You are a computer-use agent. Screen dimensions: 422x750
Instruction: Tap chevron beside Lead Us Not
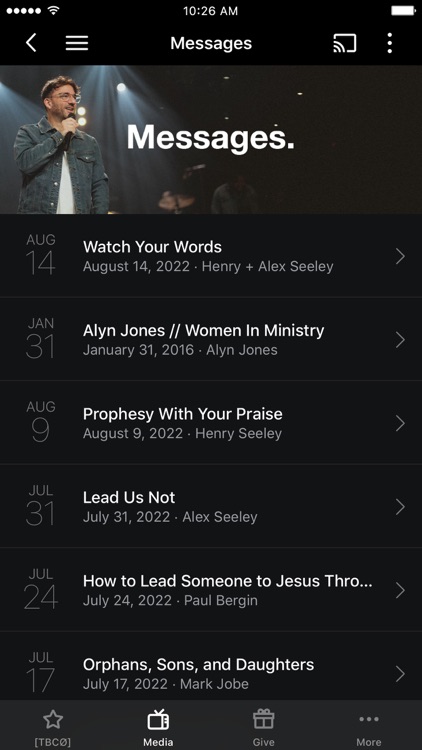(x=400, y=507)
